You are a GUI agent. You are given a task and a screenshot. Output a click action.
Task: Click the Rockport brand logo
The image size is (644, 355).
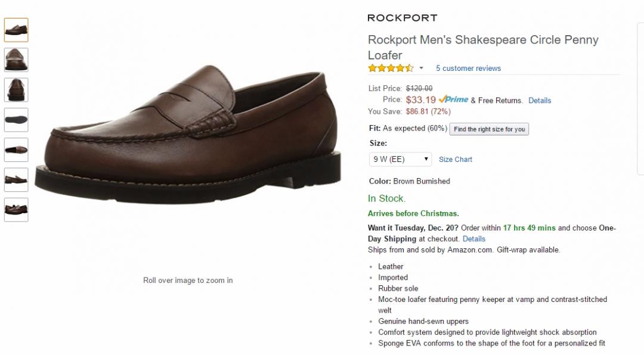pyautogui.click(x=402, y=18)
